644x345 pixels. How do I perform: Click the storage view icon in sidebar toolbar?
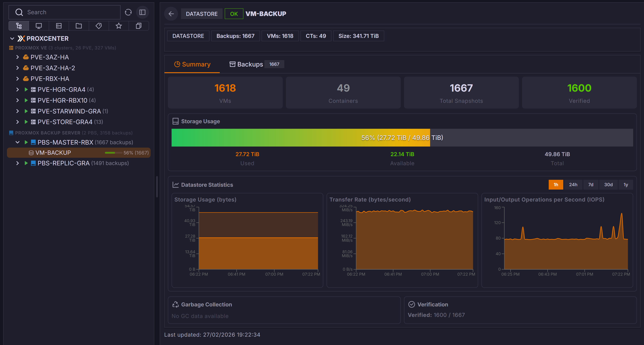tap(59, 26)
